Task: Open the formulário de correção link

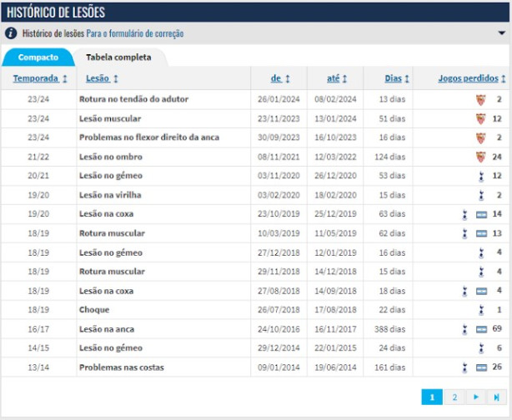Action: (135, 33)
